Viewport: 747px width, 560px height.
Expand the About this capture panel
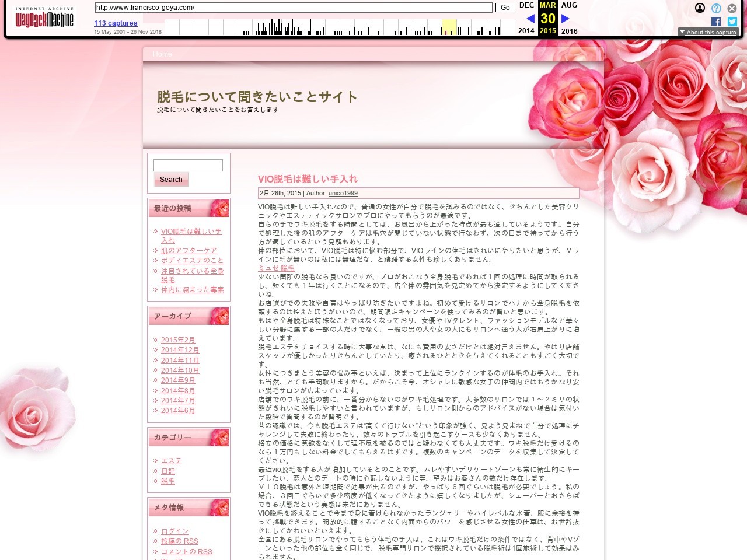point(708,32)
